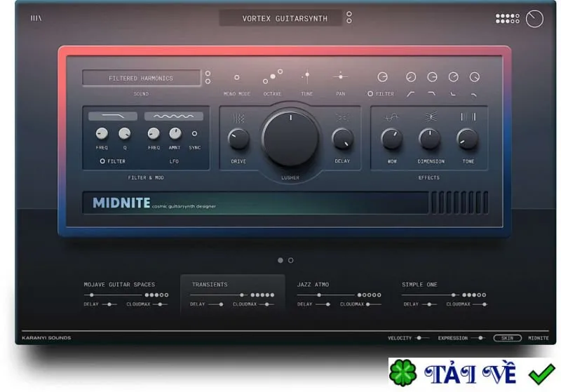
Task: Click the first envelope knob beside Filter
Action: click(382, 77)
